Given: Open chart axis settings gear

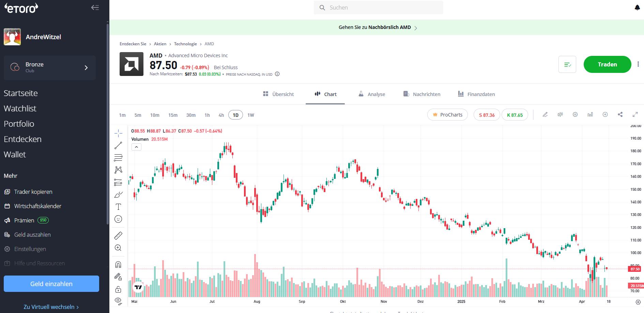Looking at the screenshot, I should click(x=638, y=302).
